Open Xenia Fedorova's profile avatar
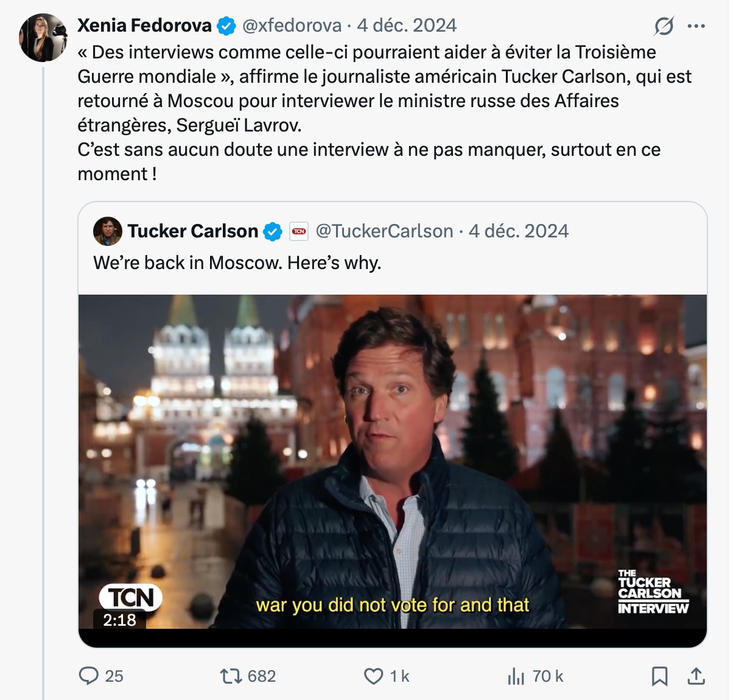The height and width of the screenshot is (700, 733). point(43,37)
